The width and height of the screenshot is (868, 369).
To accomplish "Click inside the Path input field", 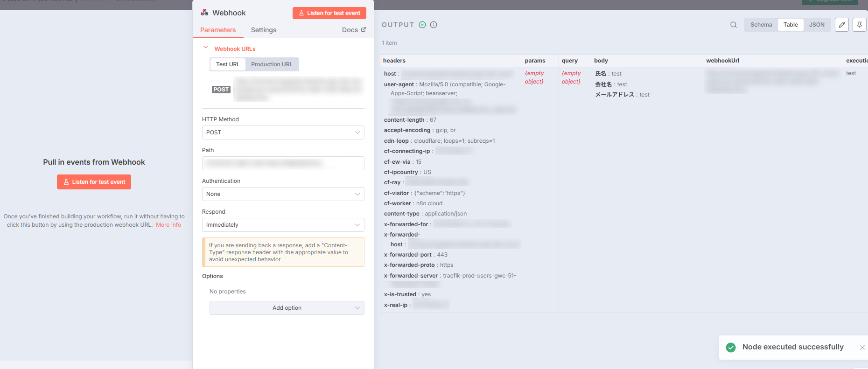I will point(283,163).
